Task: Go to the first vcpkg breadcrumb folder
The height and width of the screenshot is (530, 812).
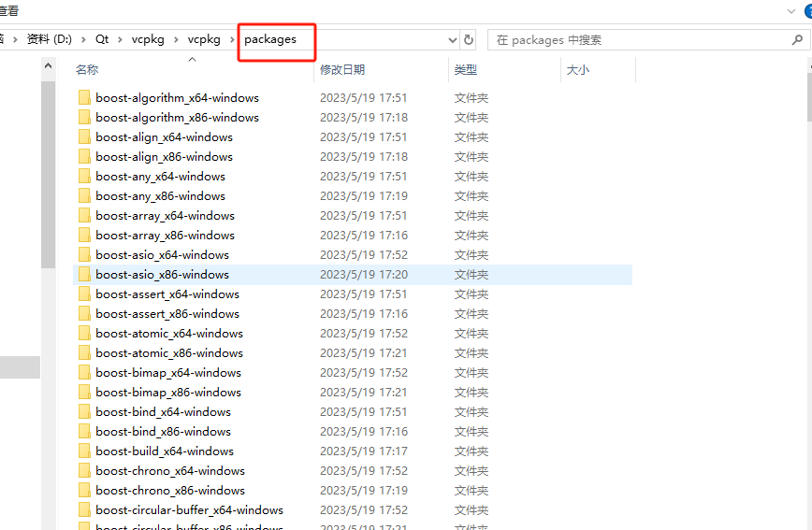Action: (x=148, y=39)
